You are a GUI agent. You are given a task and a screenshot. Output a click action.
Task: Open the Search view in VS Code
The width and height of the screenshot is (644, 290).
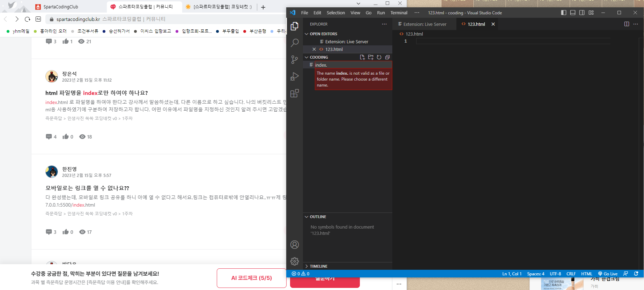pyautogui.click(x=295, y=43)
